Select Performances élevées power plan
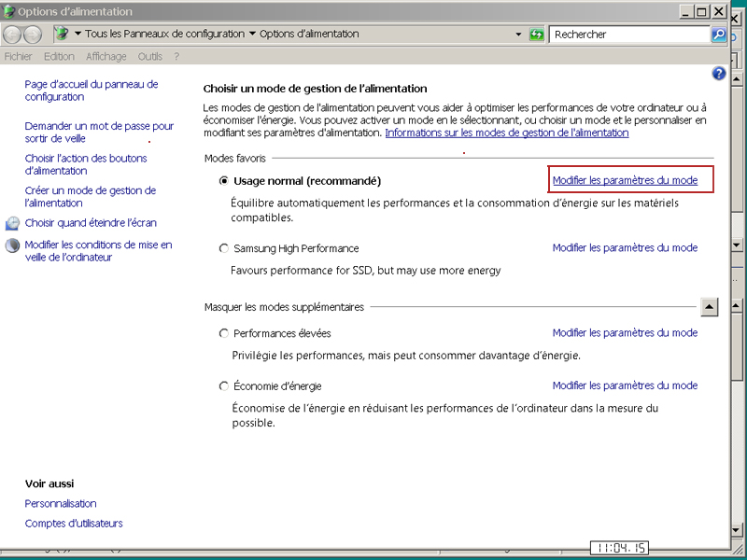 (x=223, y=333)
